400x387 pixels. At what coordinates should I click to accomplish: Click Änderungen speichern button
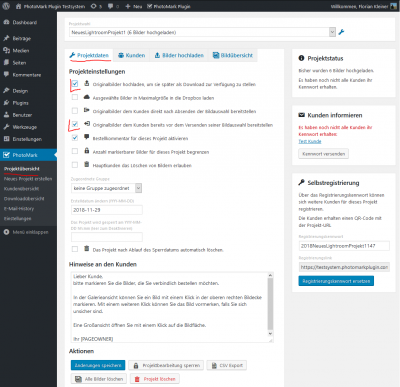tap(98, 365)
